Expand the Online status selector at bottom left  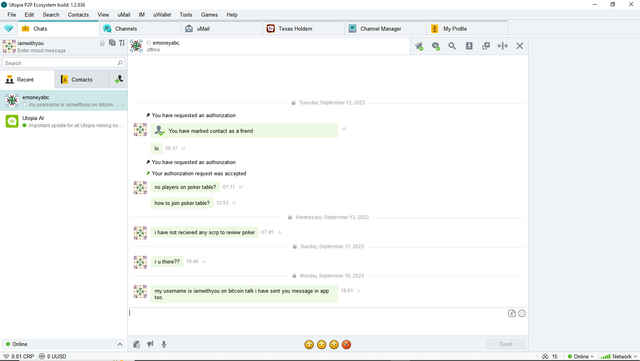pyautogui.click(x=64, y=344)
